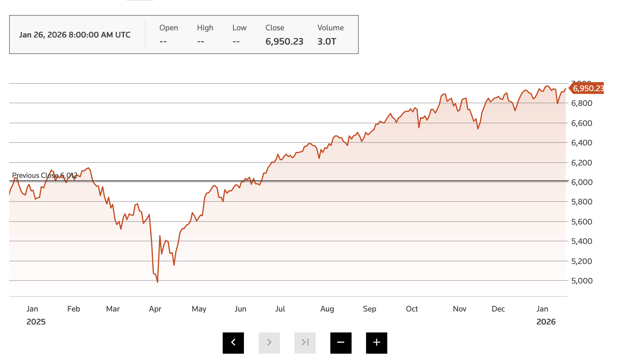Click the 2026 year label
The image size is (620, 364).
546,322
